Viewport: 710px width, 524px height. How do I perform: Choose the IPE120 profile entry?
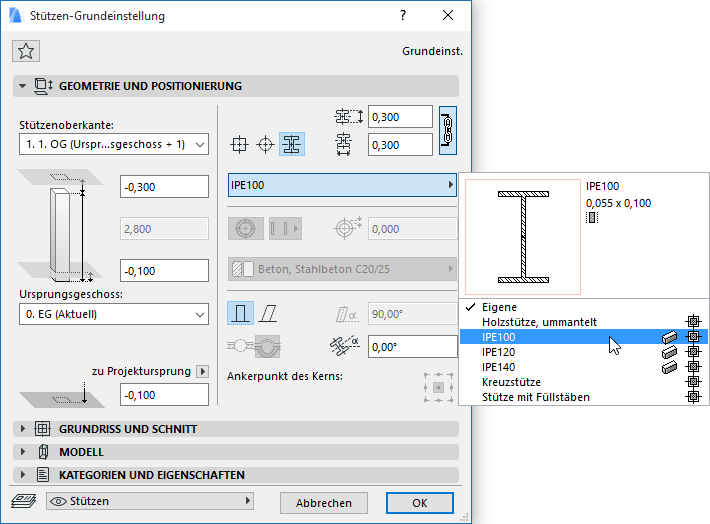584,352
